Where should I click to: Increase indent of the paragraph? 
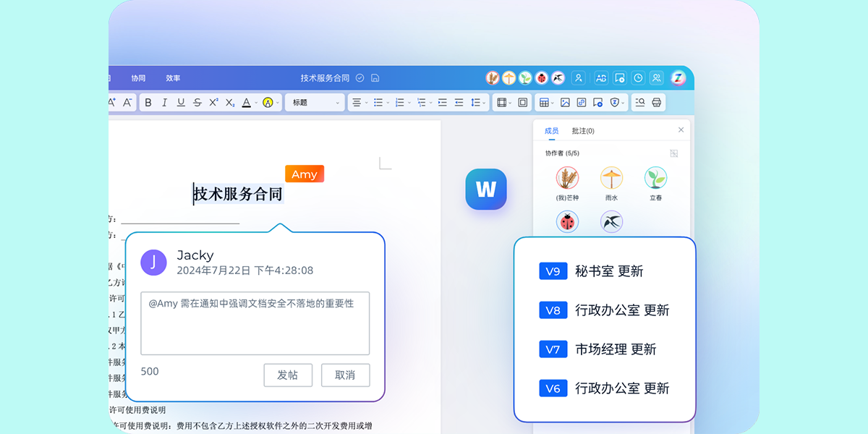click(442, 103)
